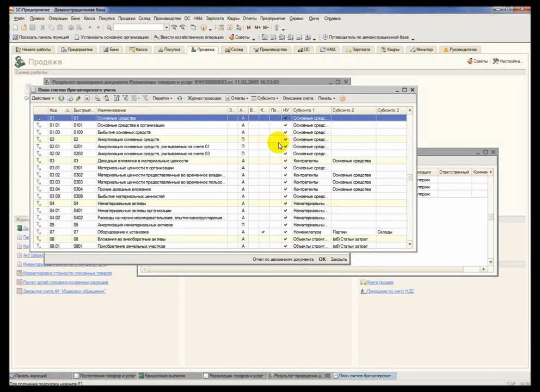This screenshot has width=540, height=392.
Task: Click Закрыть in Результат проведения документа window
Action: pos(339,259)
